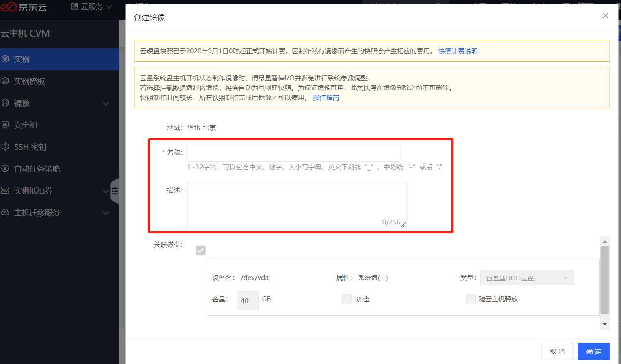Open the 快照计费说明 link
621x364 pixels.
tap(458, 51)
